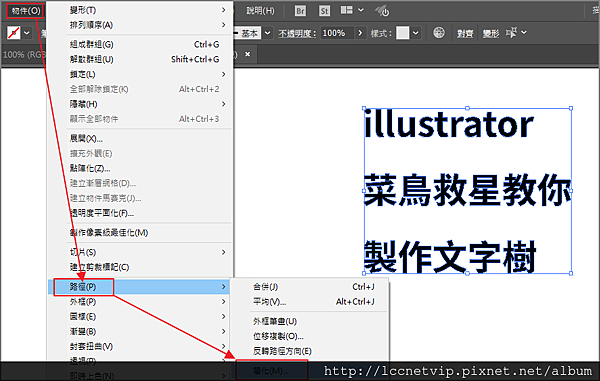Viewport: 600px width, 381px height.
Task: Open the 說明(H) help menu
Action: 260,11
